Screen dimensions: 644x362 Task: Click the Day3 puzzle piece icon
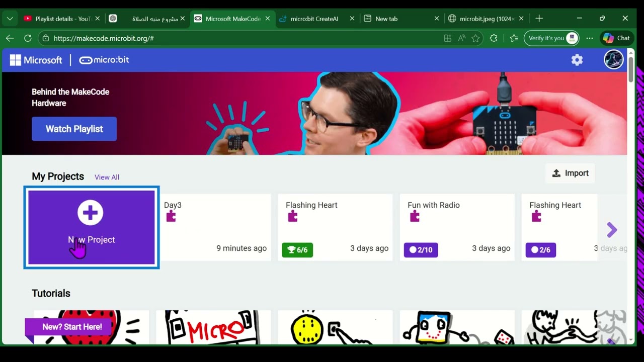[171, 216]
